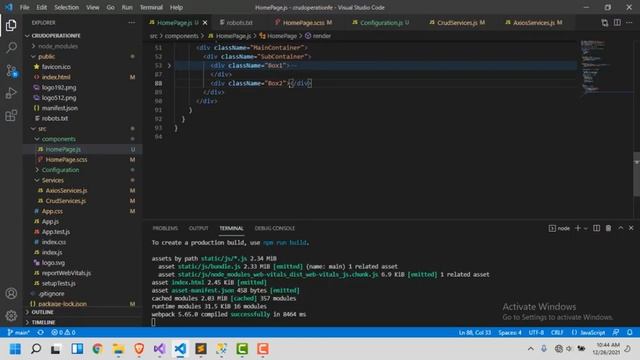Select the components breadcrumb segment

pos(181,36)
